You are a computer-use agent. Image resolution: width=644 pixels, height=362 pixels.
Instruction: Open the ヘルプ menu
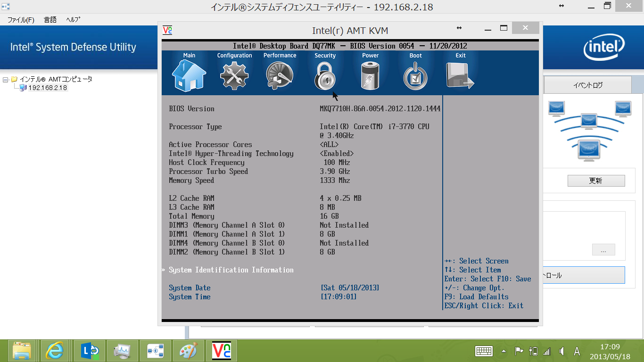[73, 20]
